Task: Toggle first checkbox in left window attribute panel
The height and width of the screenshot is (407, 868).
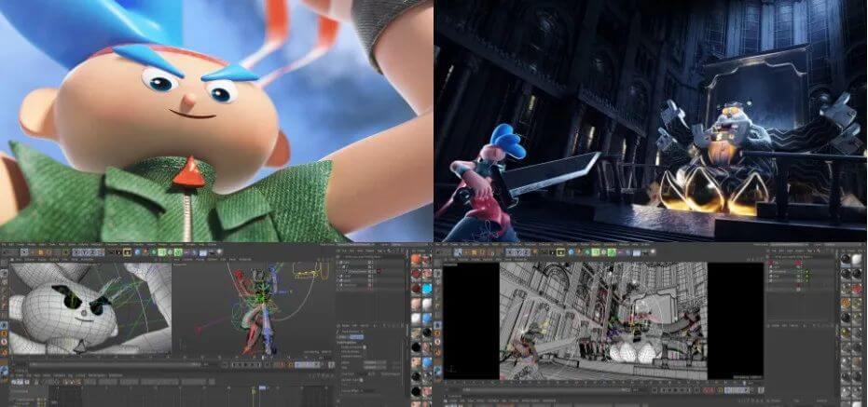Action: pyautogui.click(x=365, y=347)
